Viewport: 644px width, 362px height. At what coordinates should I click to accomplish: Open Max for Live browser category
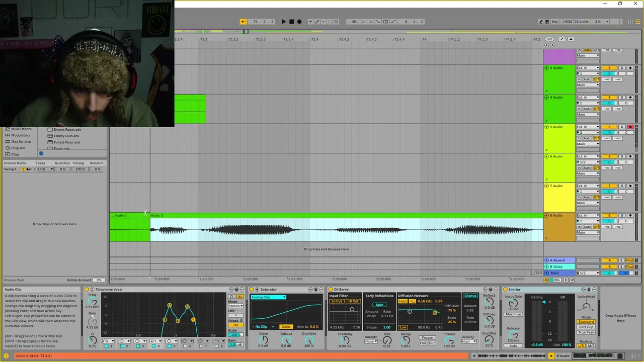[x=21, y=141]
